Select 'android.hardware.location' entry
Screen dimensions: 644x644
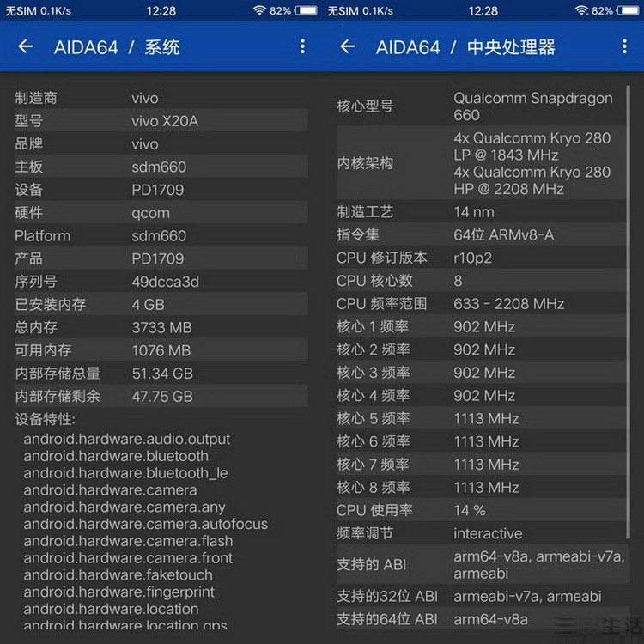pos(111,609)
